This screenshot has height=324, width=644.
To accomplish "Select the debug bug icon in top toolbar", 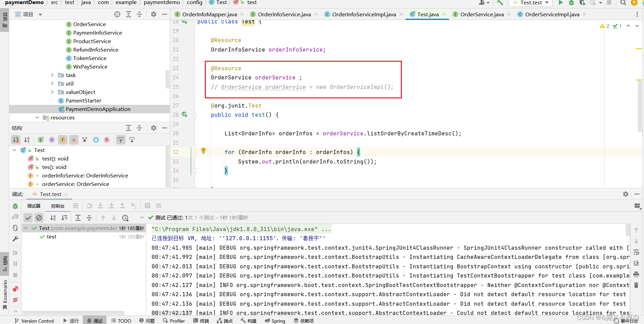I will (571, 3).
